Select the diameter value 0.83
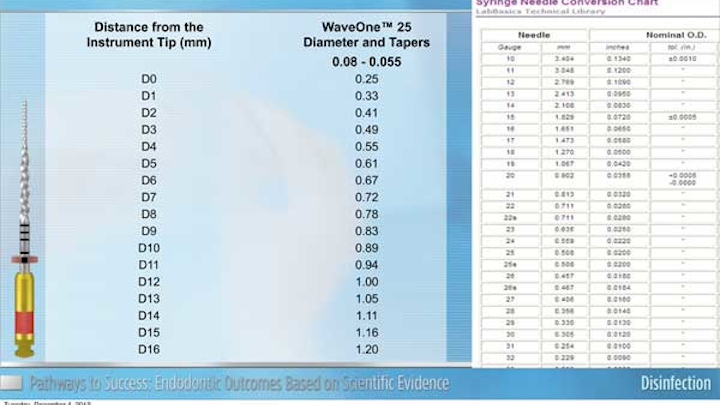This screenshot has width=720, height=405. point(366,231)
